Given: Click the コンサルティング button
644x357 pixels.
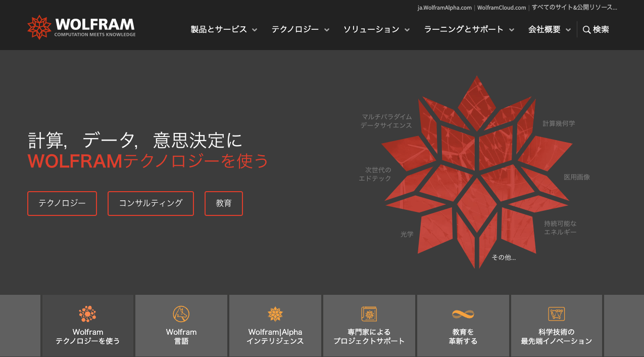Looking at the screenshot, I should [x=151, y=203].
